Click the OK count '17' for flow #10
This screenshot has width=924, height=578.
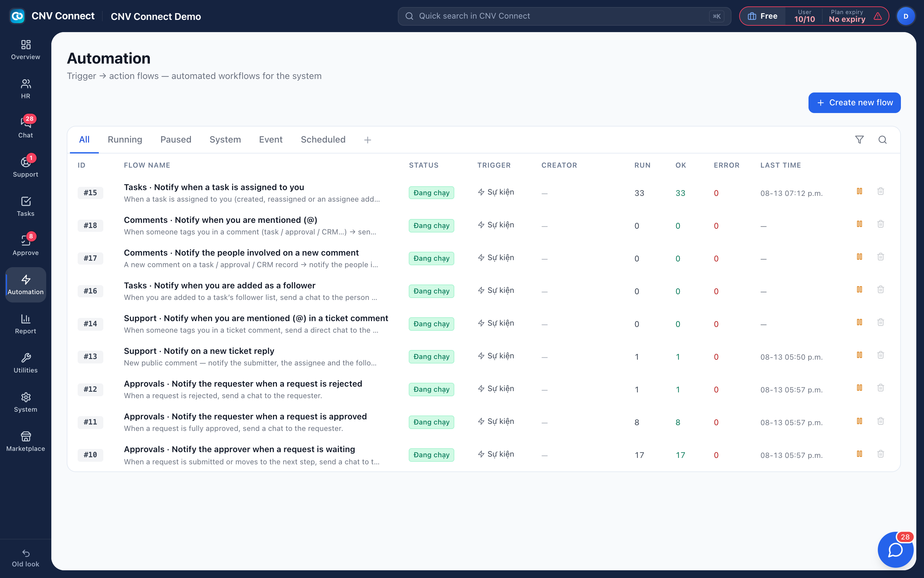point(680,455)
